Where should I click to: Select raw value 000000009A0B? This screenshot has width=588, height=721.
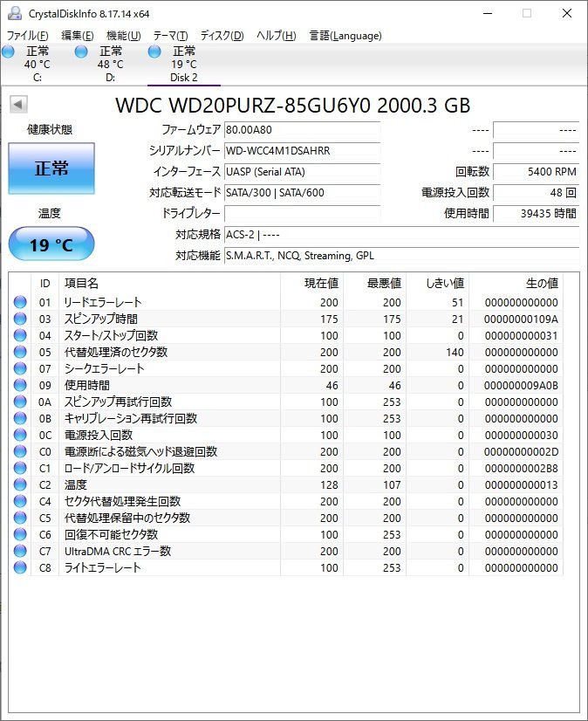[x=522, y=385]
